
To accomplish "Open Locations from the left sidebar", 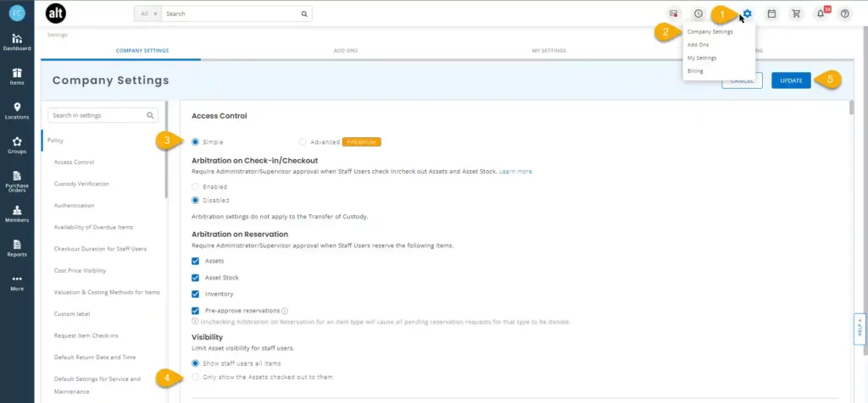I will [17, 110].
